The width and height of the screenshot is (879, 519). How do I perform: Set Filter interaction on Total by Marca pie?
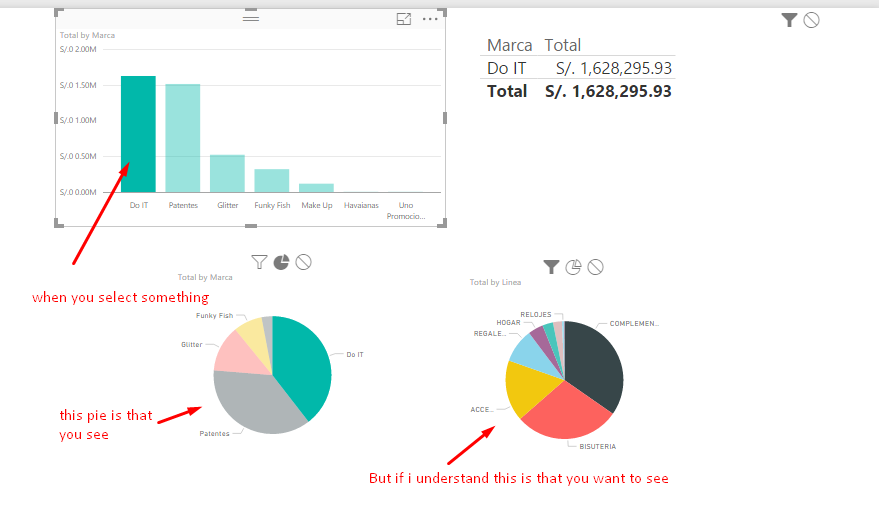point(259,262)
